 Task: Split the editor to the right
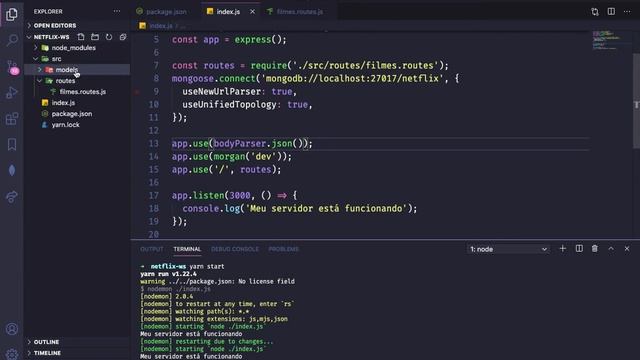611,11
